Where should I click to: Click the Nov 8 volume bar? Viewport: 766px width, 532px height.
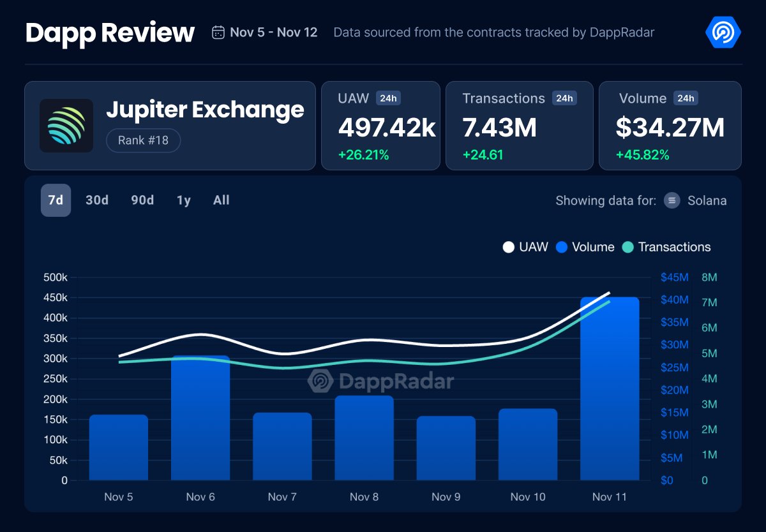click(x=364, y=438)
